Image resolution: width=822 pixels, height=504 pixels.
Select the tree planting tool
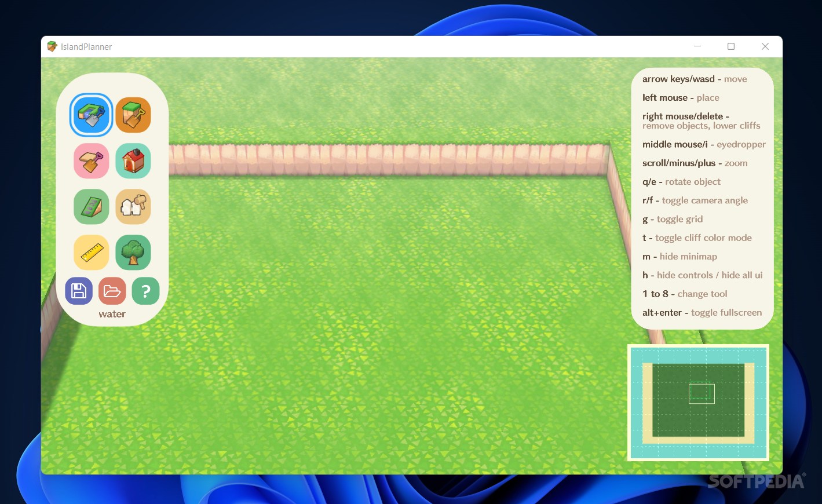point(133,253)
